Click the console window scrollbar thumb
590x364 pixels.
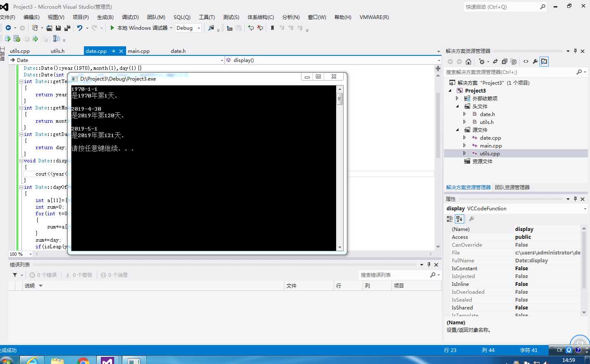(340, 99)
